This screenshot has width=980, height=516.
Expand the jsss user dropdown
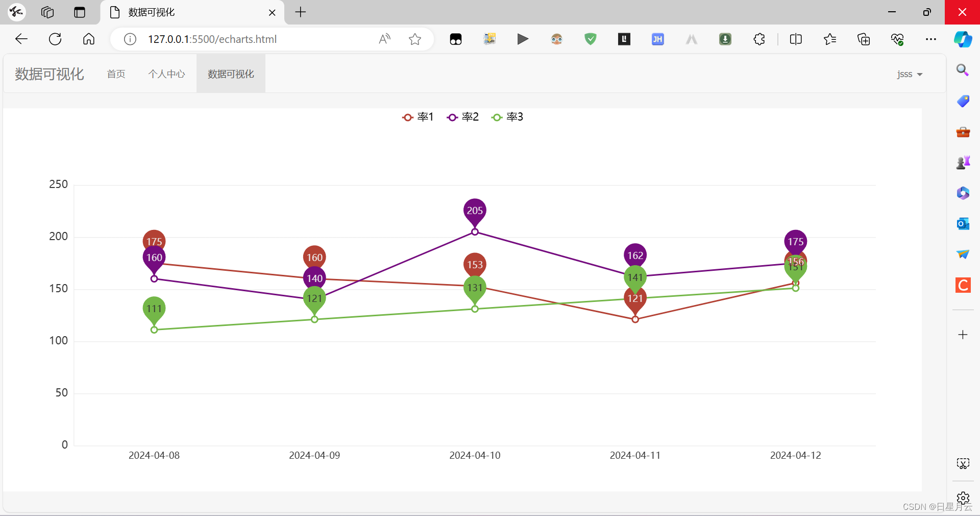point(910,74)
